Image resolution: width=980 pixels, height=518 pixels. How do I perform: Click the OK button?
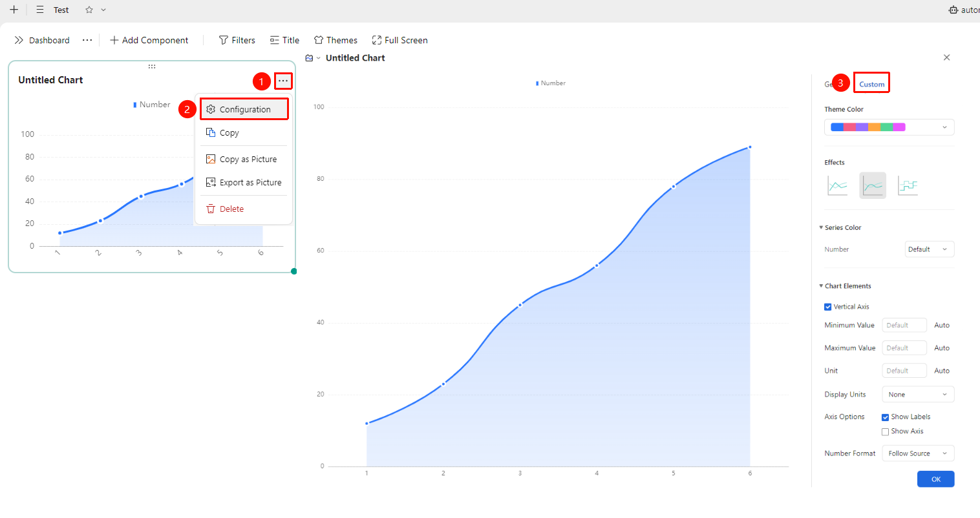click(x=935, y=479)
